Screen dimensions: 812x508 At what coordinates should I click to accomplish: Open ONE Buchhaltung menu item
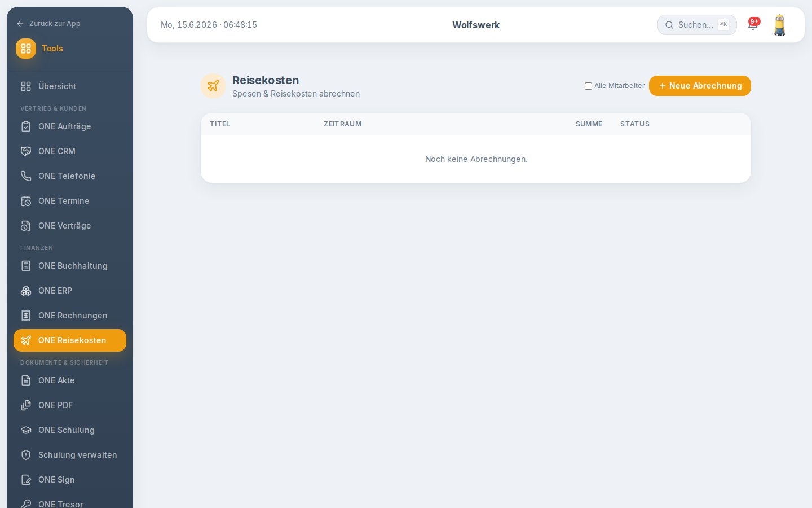pos(70,266)
